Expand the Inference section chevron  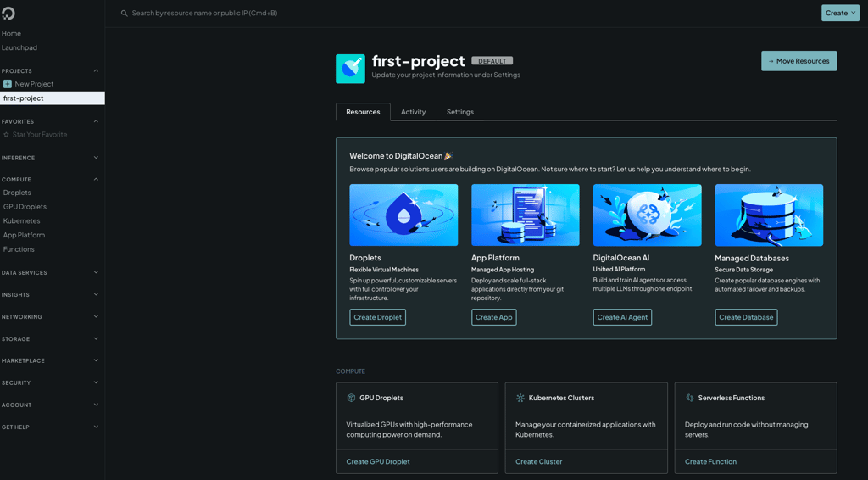pyautogui.click(x=96, y=158)
